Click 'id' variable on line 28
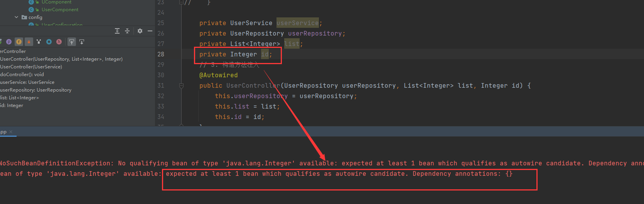 tap(265, 54)
